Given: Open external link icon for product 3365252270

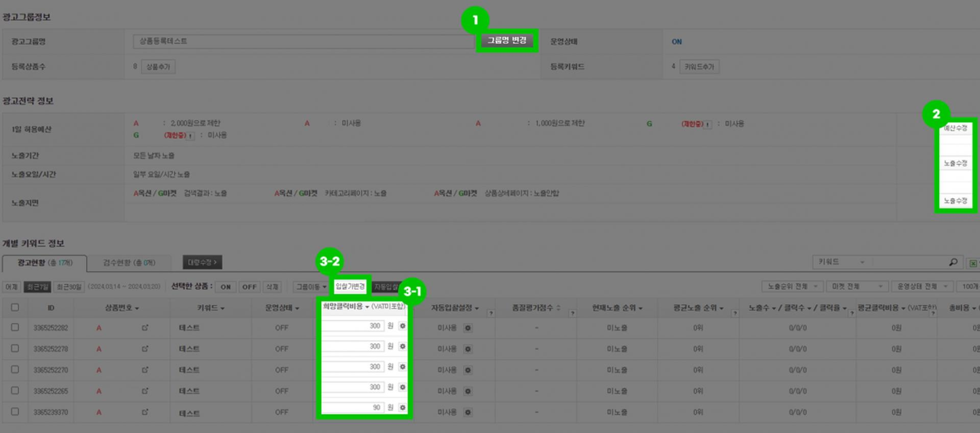Looking at the screenshot, I should [145, 370].
